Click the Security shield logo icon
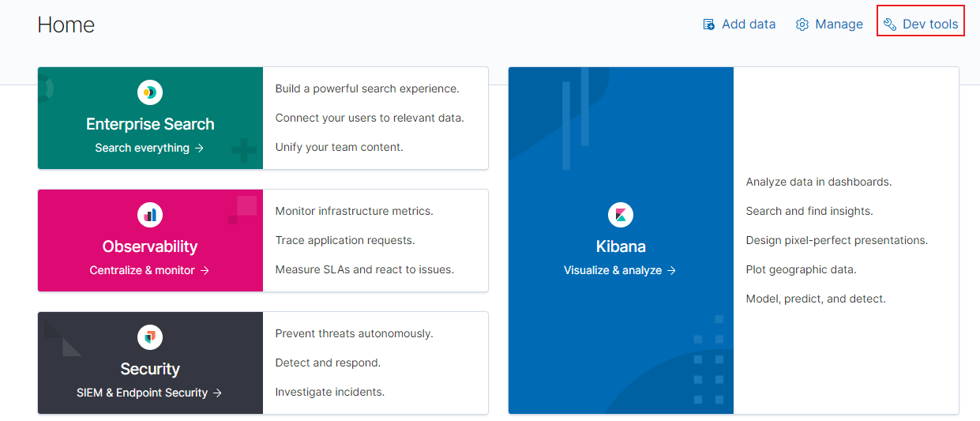The width and height of the screenshot is (980, 421). point(150,337)
